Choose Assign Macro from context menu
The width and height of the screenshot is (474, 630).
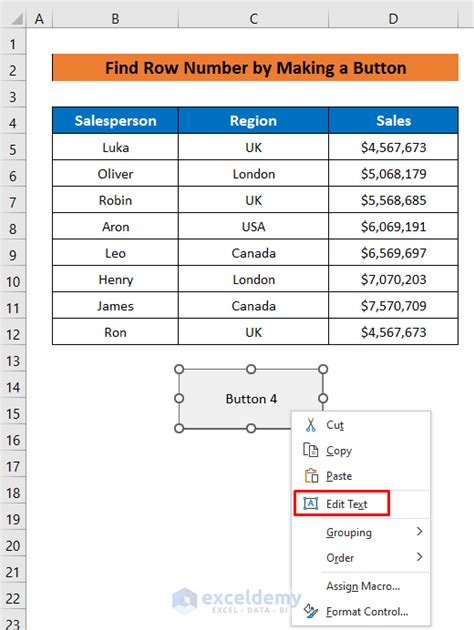click(363, 586)
